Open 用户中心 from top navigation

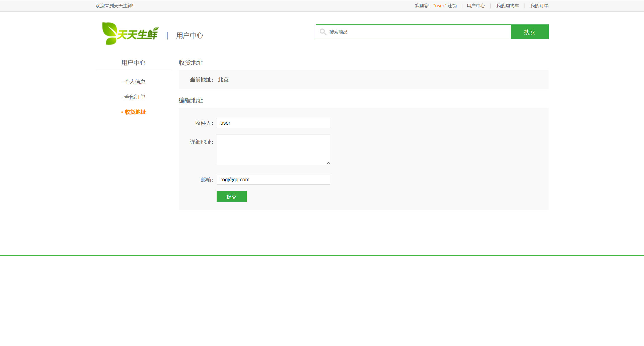(475, 6)
